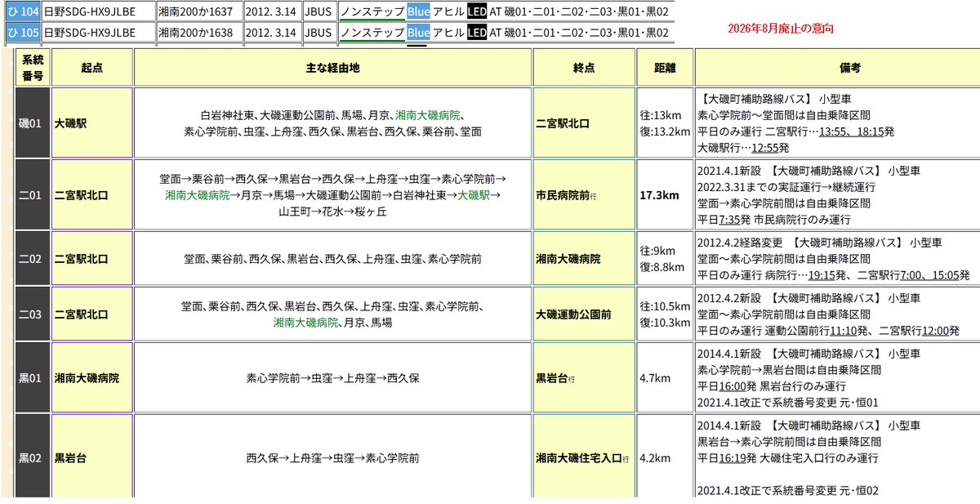The image size is (980, 504).
Task: Click 二宮駅北口 origin in 二02 row
Action: pyautogui.click(x=81, y=259)
